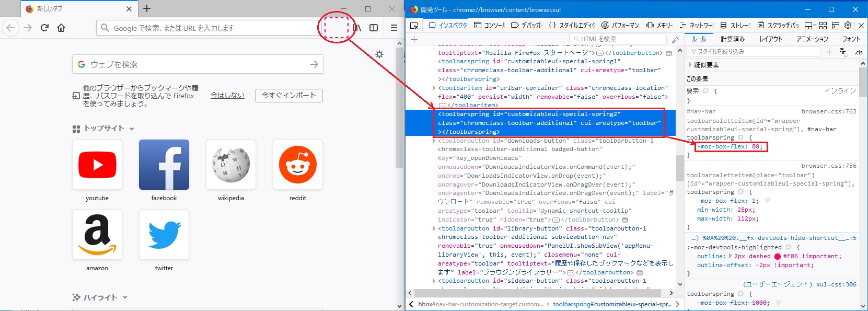This screenshot has width=868, height=311.
Task: Switch to the パフォーマンス devtools tab
Action: coord(620,25)
